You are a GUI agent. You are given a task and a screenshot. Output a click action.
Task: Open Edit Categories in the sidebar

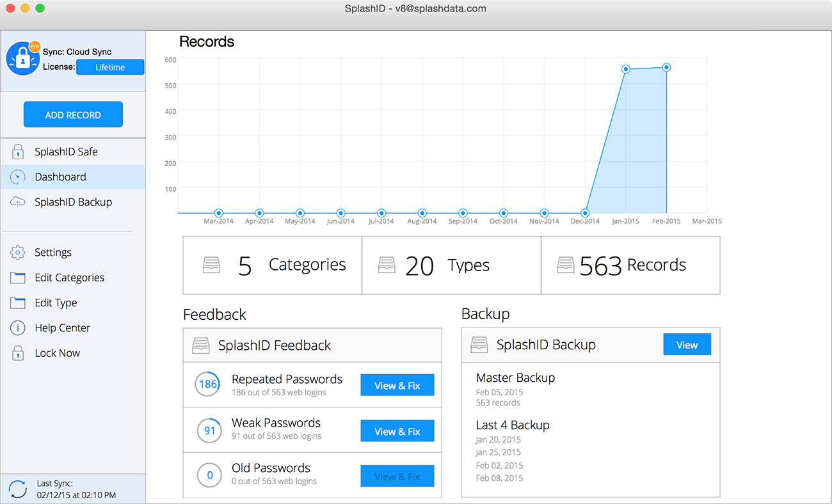pos(73,278)
